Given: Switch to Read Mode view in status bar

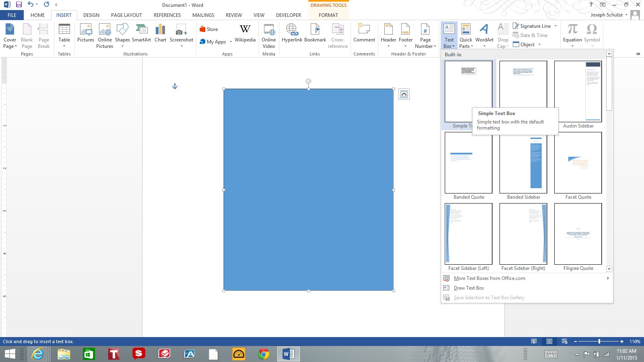Looking at the screenshot, I should 534,341.
